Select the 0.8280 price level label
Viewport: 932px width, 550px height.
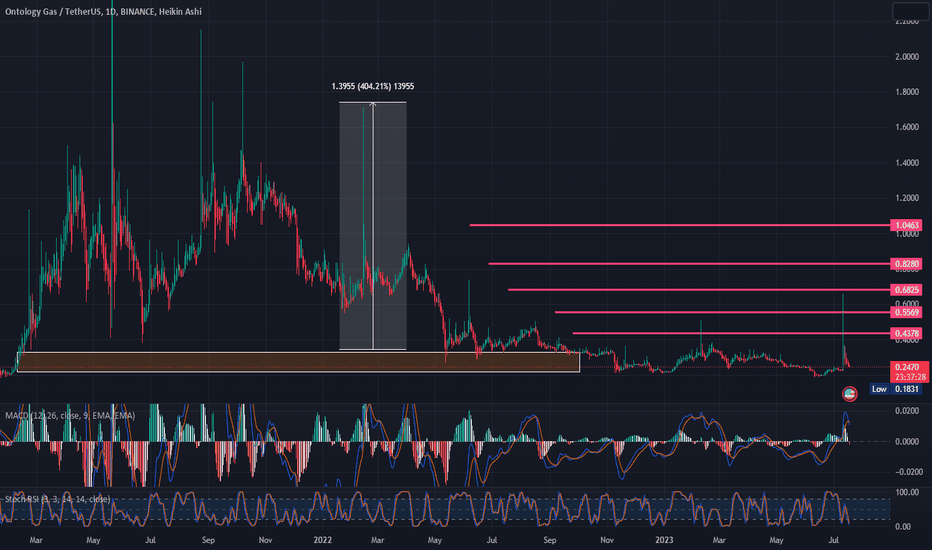click(906, 263)
